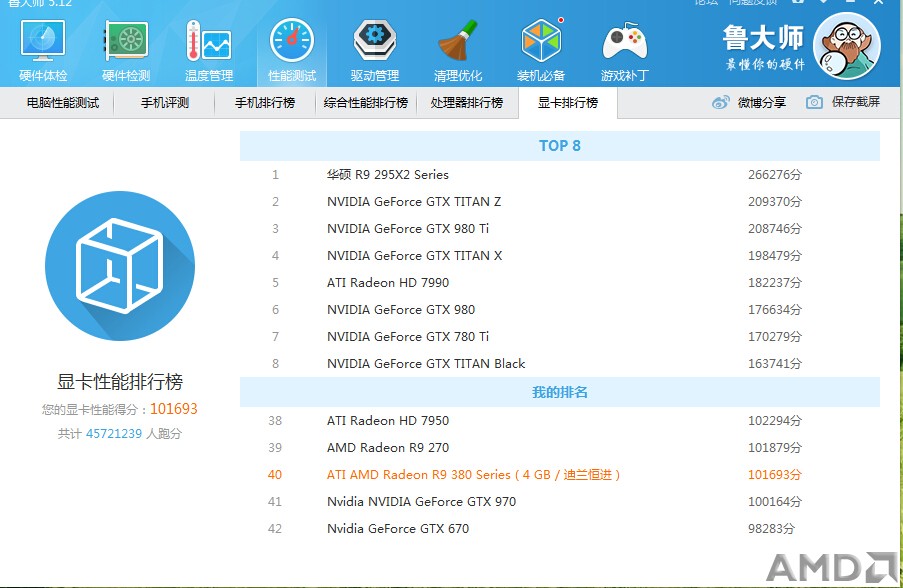Screen dimensions: 903x588
Task: Click rank number 42
Action: coord(275,529)
